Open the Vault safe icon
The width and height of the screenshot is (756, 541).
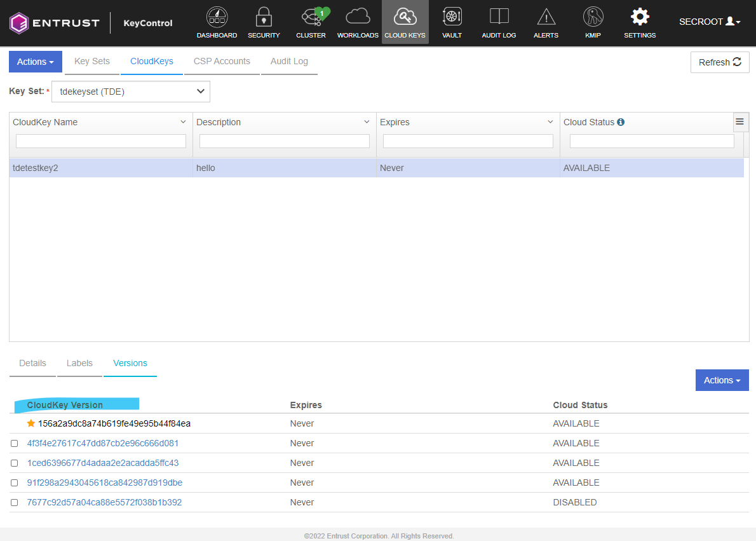tap(452, 17)
